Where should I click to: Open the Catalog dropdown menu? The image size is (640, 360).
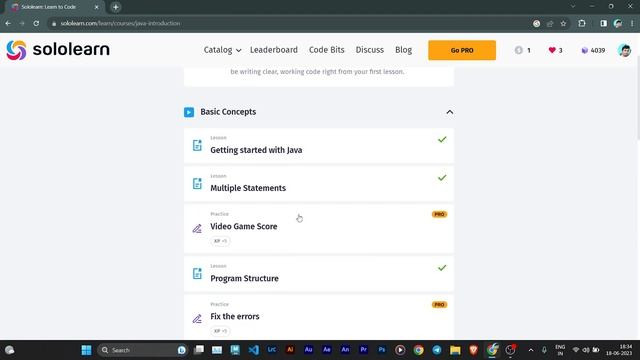pos(222,50)
